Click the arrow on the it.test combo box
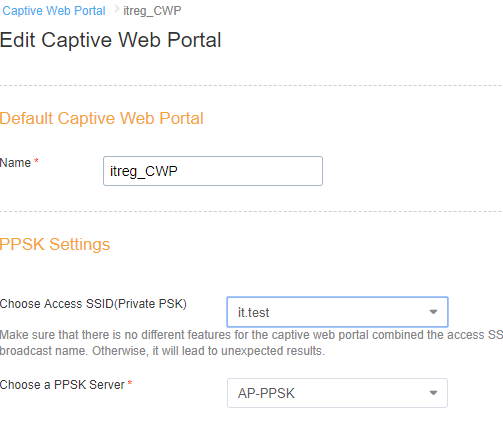 coord(433,312)
